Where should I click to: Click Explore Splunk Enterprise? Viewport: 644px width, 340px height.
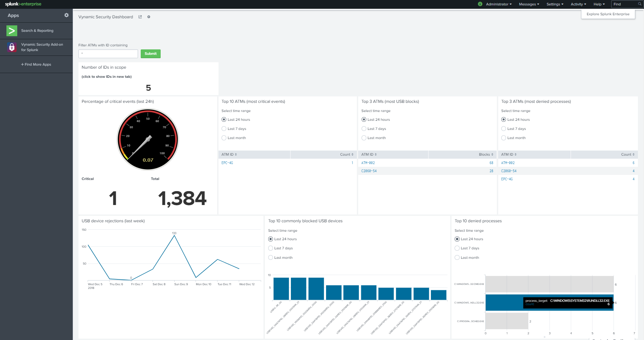click(608, 14)
